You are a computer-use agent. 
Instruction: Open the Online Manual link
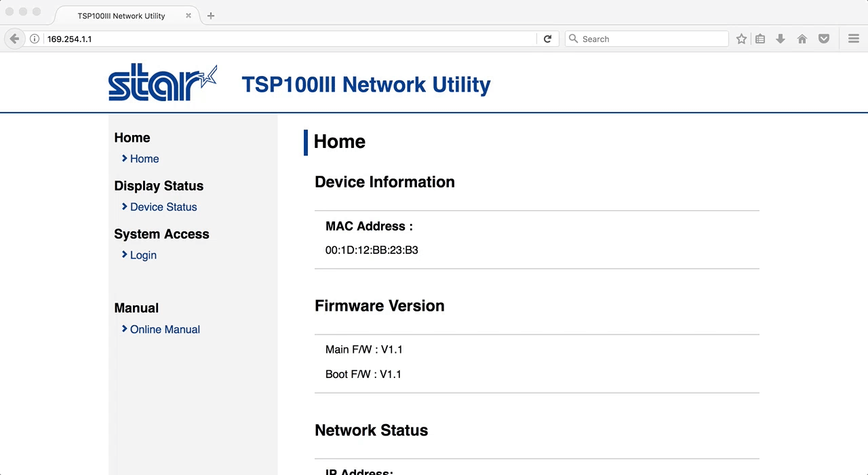[165, 330]
